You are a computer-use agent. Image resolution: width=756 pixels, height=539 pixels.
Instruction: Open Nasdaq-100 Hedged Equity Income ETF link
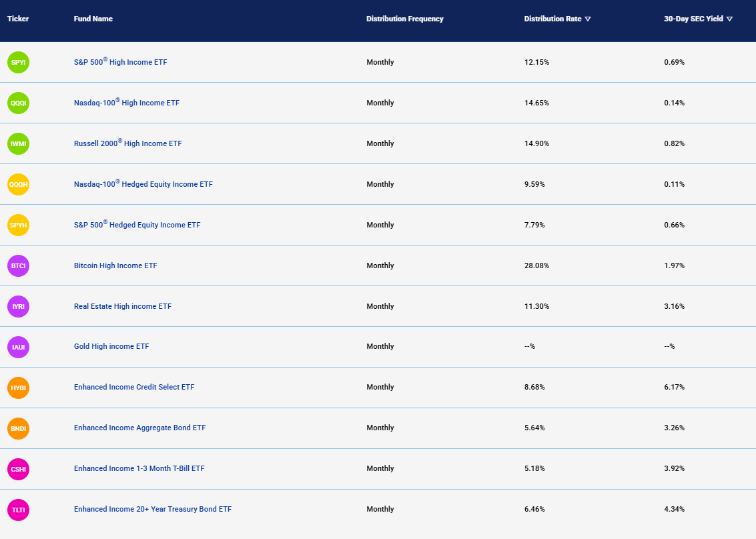click(143, 183)
